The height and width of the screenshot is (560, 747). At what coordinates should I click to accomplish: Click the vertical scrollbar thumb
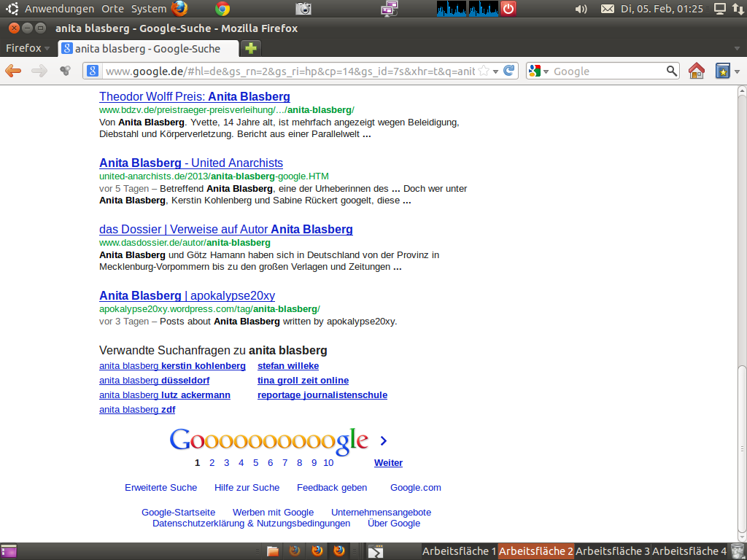click(x=742, y=448)
